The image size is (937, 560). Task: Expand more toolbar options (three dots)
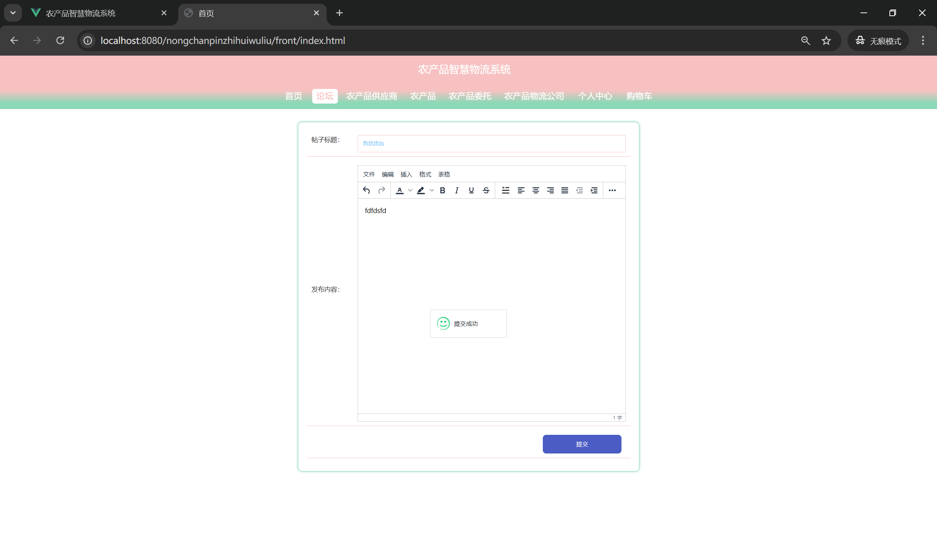pyautogui.click(x=612, y=190)
